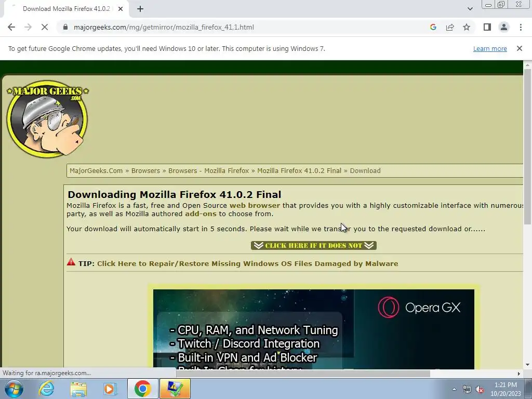Viewport: 532px width, 399px height.
Task: Open Windows Explorer folder from taskbar
Action: [78, 389]
